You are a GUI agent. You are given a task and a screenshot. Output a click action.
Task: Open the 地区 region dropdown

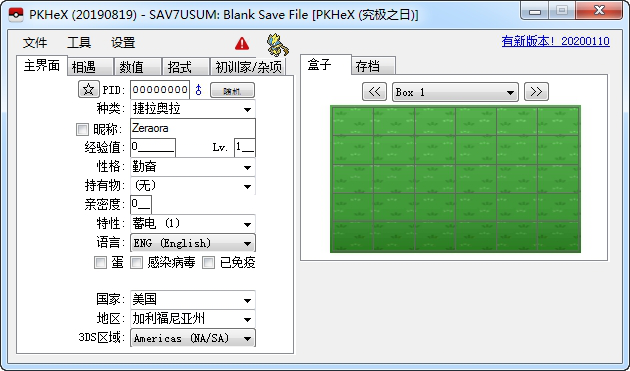193,319
